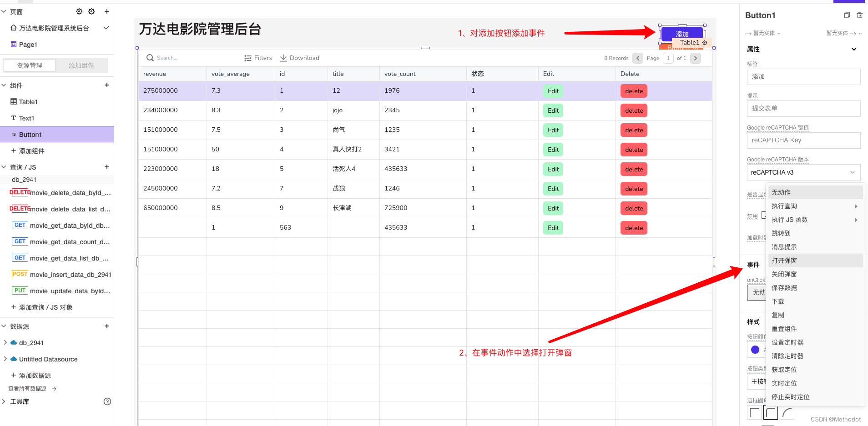
Task: Open the left 暂无实体 entity dropdown
Action: point(763,33)
